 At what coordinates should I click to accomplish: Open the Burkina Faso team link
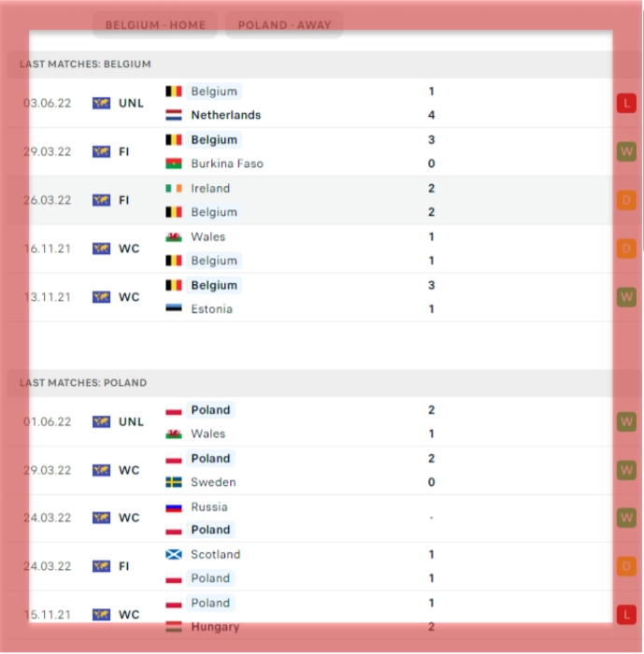[x=227, y=163]
